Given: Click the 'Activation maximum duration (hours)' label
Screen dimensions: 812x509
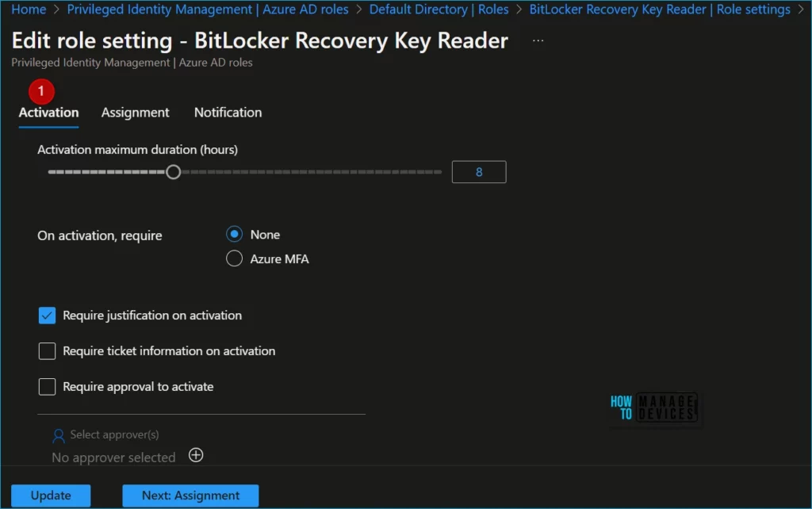Looking at the screenshot, I should pyautogui.click(x=138, y=150).
